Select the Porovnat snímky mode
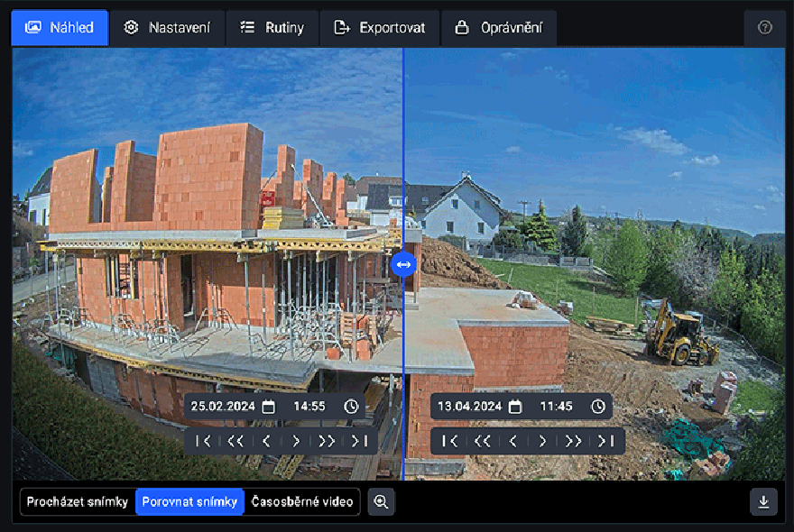 (189, 501)
